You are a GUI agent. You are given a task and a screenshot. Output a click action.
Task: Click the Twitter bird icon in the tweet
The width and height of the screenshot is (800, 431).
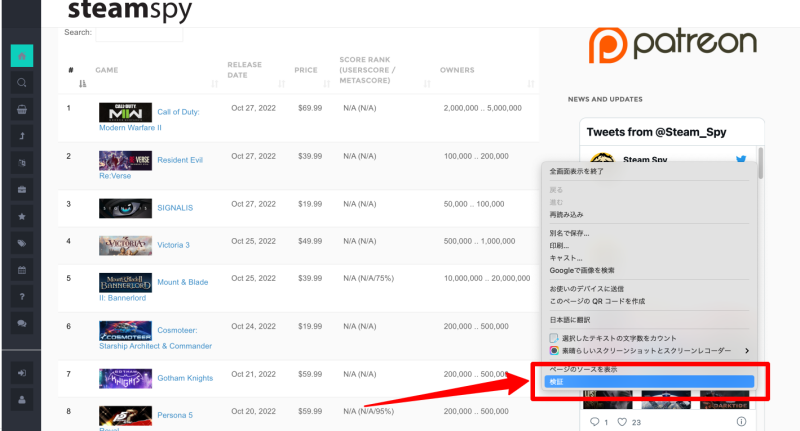[742, 159]
